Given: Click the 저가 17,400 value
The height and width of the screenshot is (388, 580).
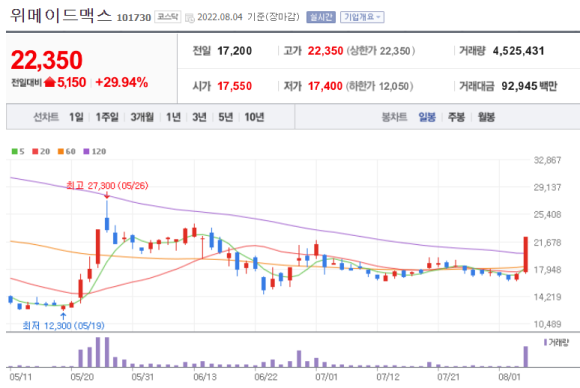Looking at the screenshot, I should [325, 86].
